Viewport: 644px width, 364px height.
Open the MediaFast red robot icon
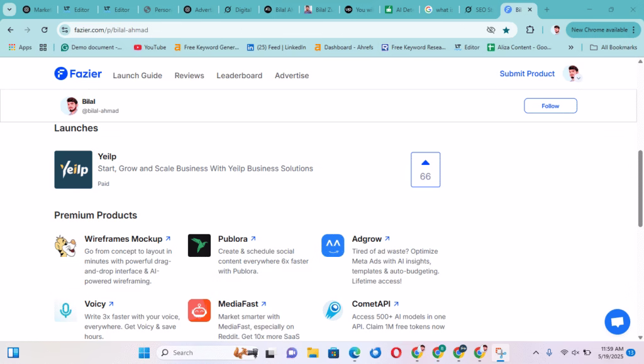coord(199,310)
